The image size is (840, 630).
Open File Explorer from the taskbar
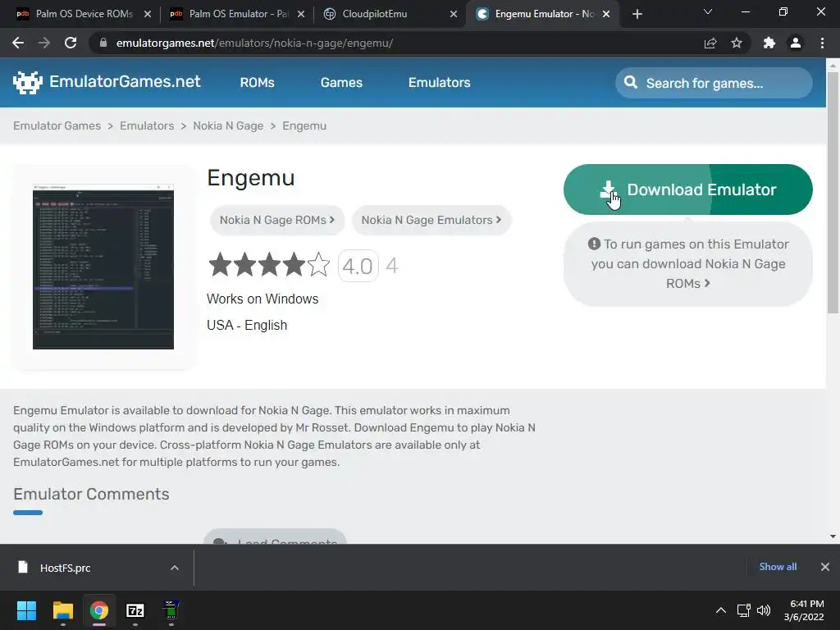[62, 610]
